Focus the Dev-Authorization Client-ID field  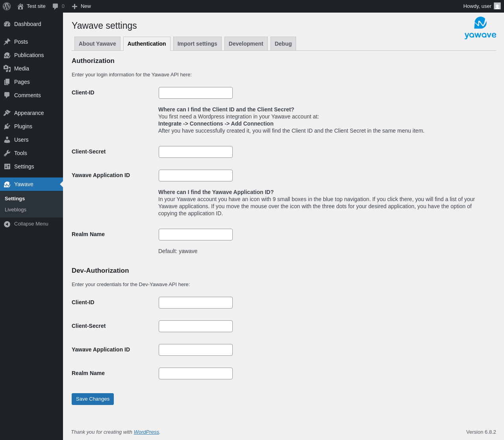click(196, 303)
